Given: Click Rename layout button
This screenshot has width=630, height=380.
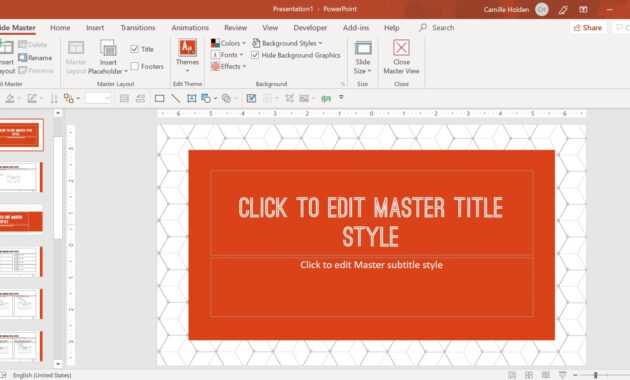Looking at the screenshot, I should [35, 58].
